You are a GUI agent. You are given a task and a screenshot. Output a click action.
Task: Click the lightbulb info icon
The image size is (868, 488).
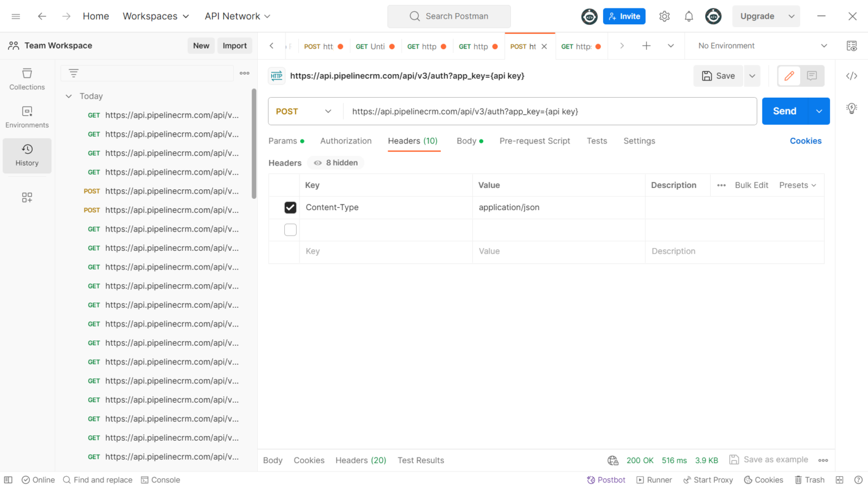(851, 108)
